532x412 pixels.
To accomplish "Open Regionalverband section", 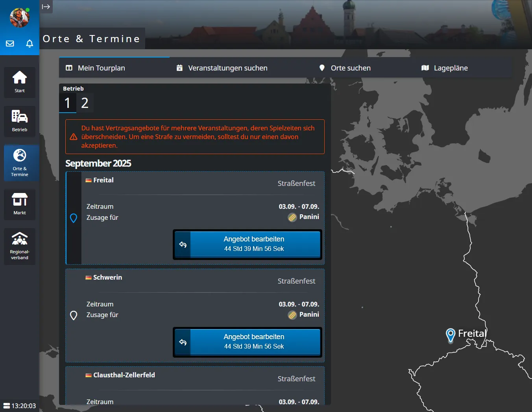I will (20, 246).
